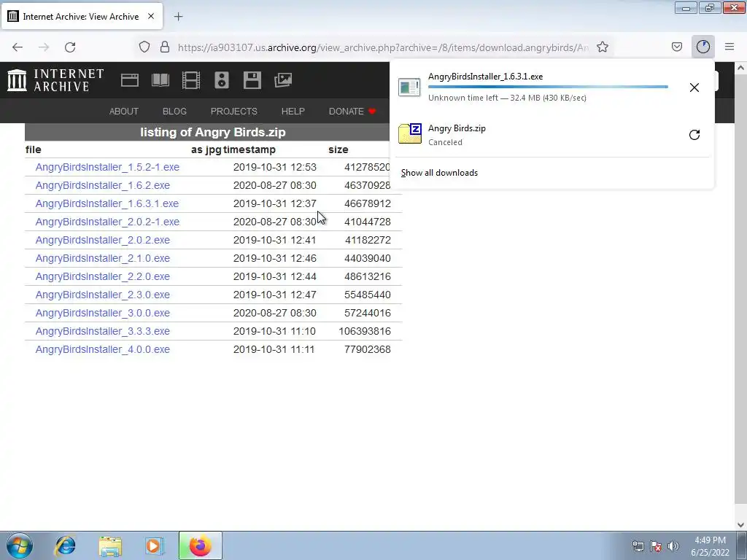Click the 'listing of Angry Birds.zip' heading
This screenshot has width=747, height=560.
pyautogui.click(x=212, y=133)
